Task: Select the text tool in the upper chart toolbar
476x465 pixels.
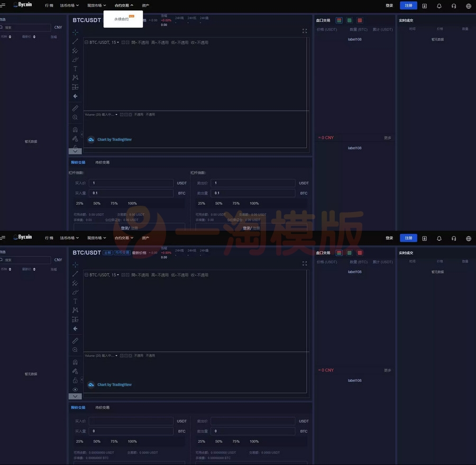Action: (75, 69)
